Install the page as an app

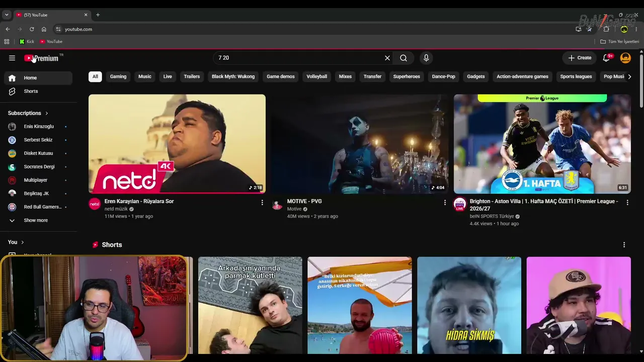[579, 29]
